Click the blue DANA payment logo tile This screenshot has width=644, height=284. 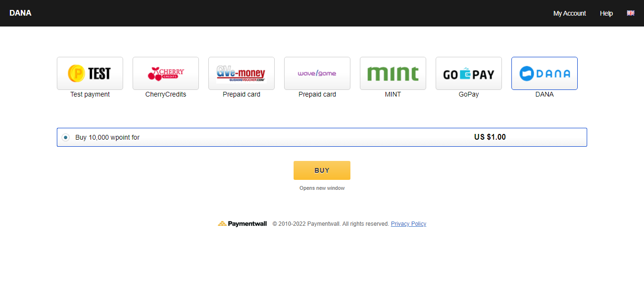[545, 73]
